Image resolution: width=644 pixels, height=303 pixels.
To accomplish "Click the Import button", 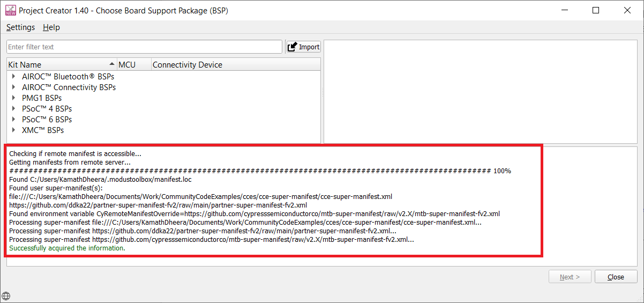I will 303,47.
